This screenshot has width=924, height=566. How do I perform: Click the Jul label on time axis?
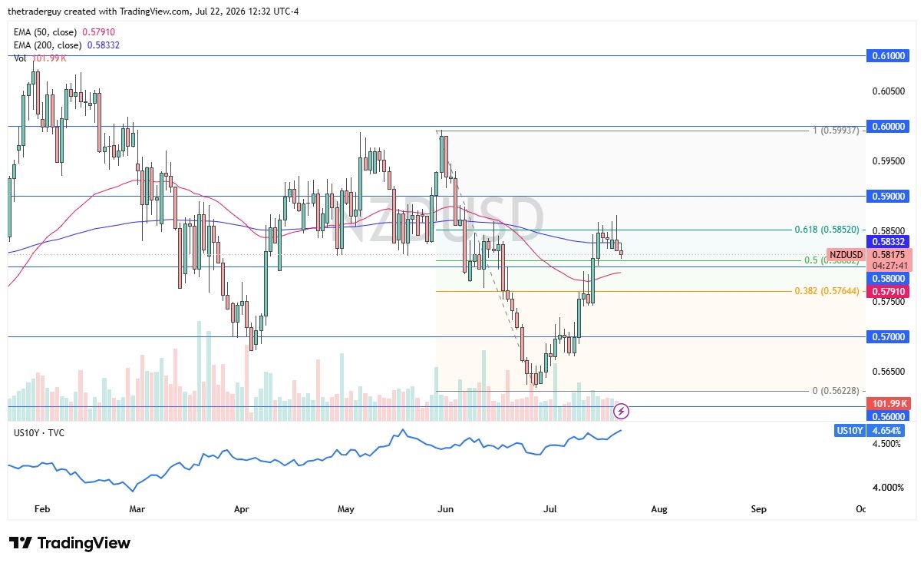pyautogui.click(x=549, y=508)
